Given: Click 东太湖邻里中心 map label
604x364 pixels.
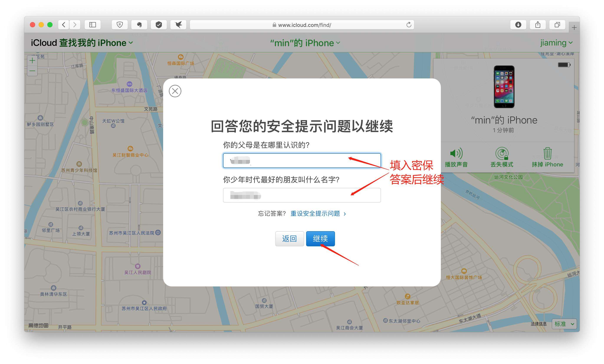Looking at the screenshot, I should click(404, 321).
